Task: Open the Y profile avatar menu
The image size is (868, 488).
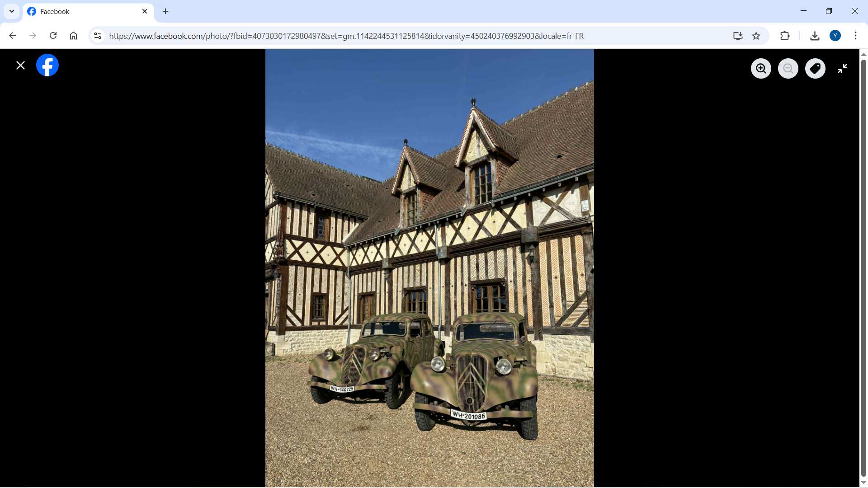Action: click(835, 36)
